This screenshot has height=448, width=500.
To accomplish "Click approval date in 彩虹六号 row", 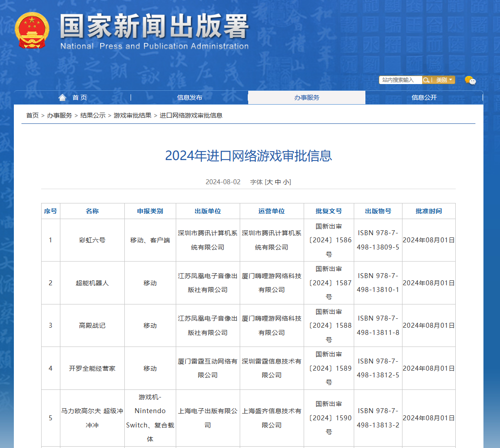I will pyautogui.click(x=428, y=241).
